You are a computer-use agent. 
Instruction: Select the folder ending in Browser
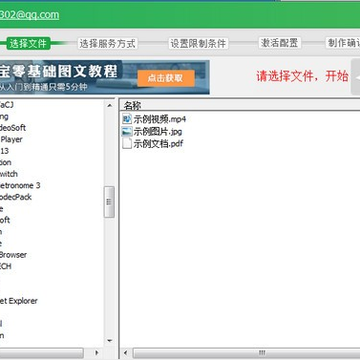[13, 255]
